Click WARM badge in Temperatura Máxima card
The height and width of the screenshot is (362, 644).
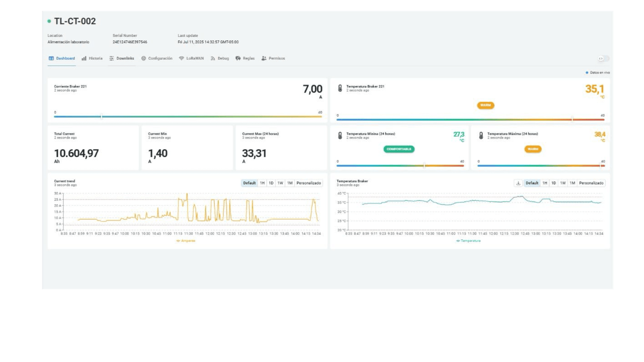pyautogui.click(x=533, y=149)
